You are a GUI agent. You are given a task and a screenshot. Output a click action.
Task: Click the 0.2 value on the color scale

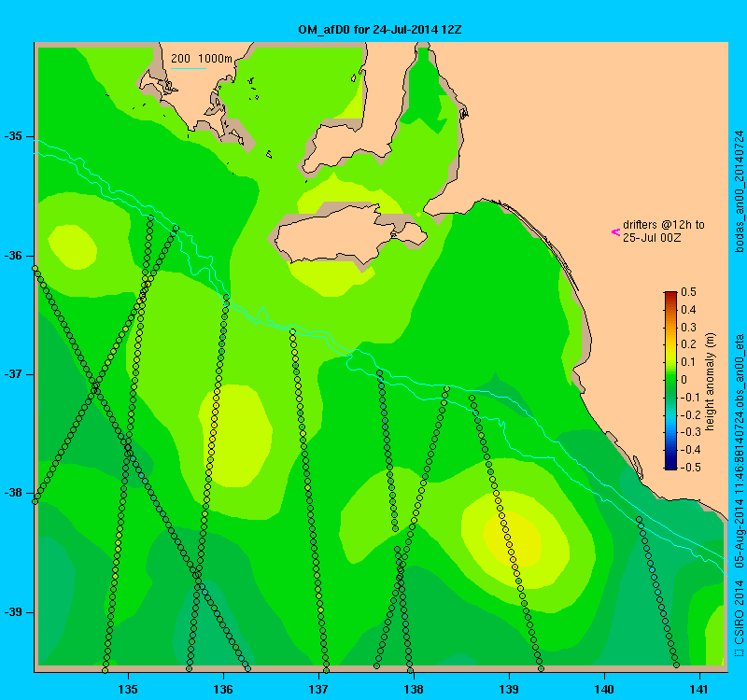pyautogui.click(x=688, y=344)
